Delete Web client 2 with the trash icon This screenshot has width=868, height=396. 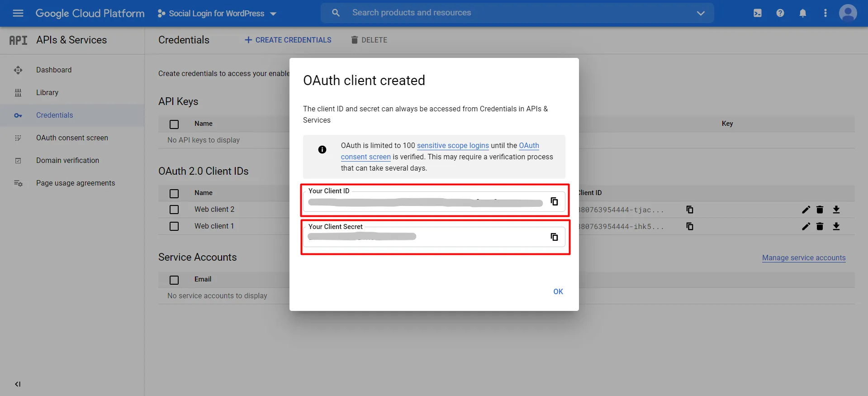tap(820, 210)
